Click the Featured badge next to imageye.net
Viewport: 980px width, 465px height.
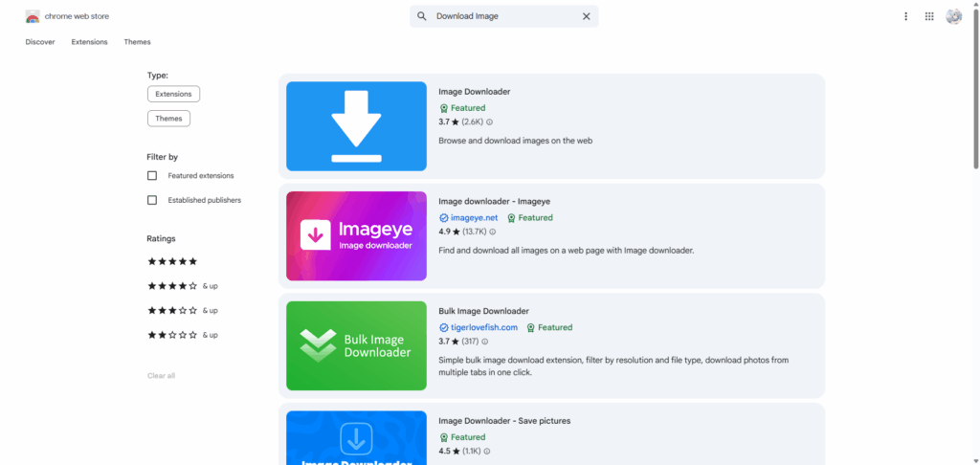(530, 218)
